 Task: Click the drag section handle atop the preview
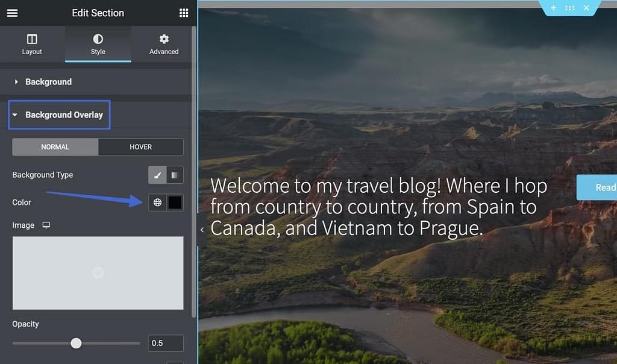[569, 8]
